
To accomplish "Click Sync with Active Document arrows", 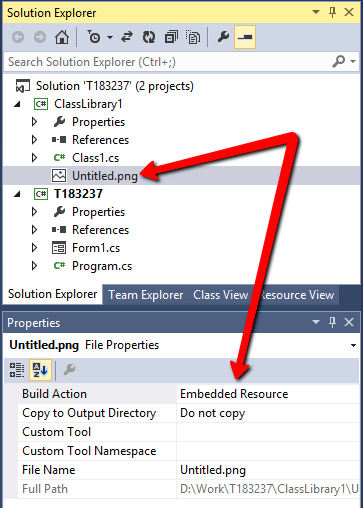I will click(x=127, y=37).
